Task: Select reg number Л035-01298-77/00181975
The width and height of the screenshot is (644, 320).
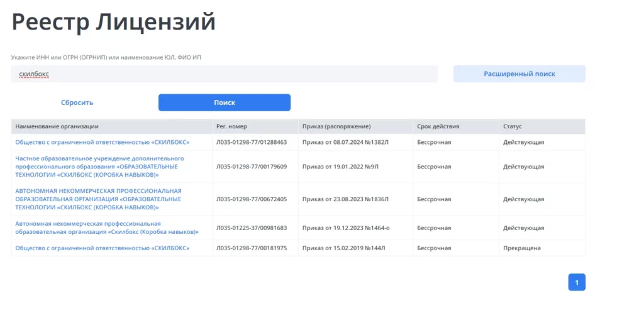Action: (252, 248)
